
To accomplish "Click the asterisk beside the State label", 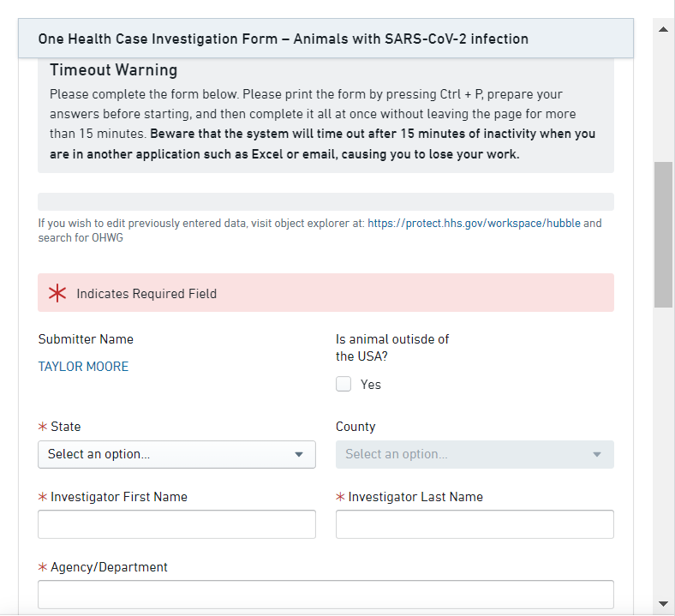I will tap(43, 427).
